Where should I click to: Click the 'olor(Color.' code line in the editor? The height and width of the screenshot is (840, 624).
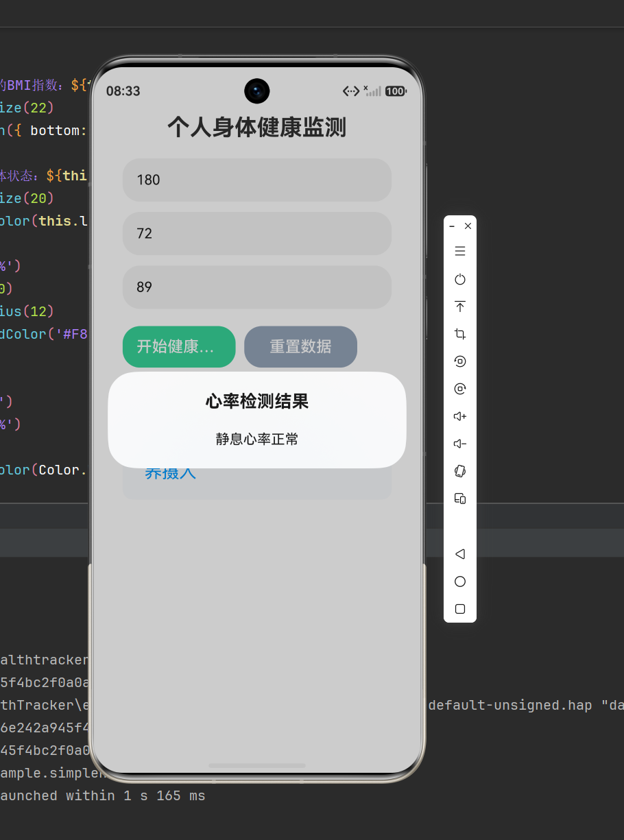44,470
